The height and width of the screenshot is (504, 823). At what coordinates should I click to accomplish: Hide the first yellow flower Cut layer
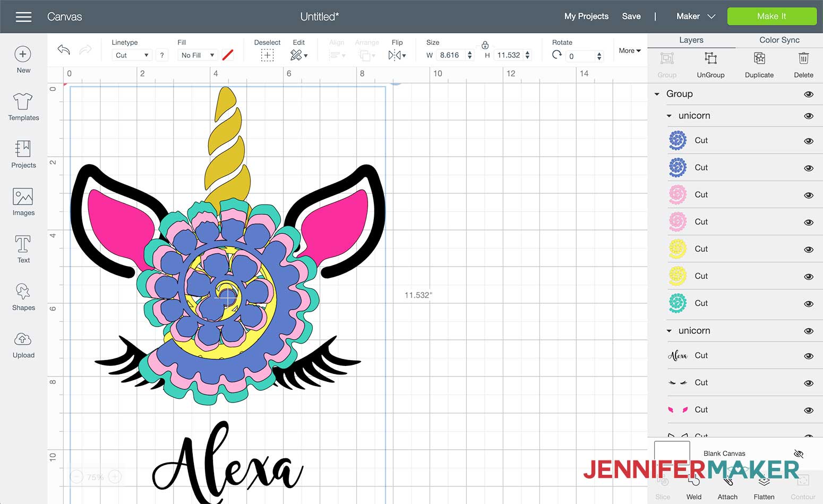click(x=809, y=249)
